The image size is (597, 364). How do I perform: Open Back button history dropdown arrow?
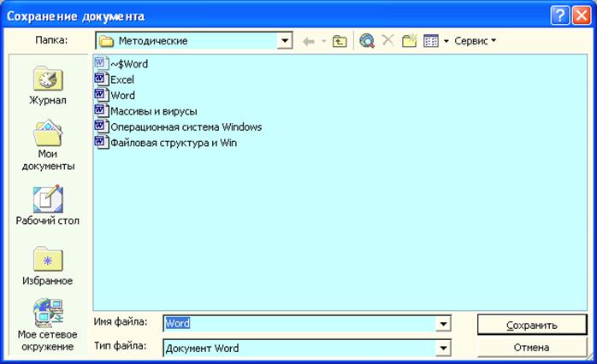coord(324,41)
